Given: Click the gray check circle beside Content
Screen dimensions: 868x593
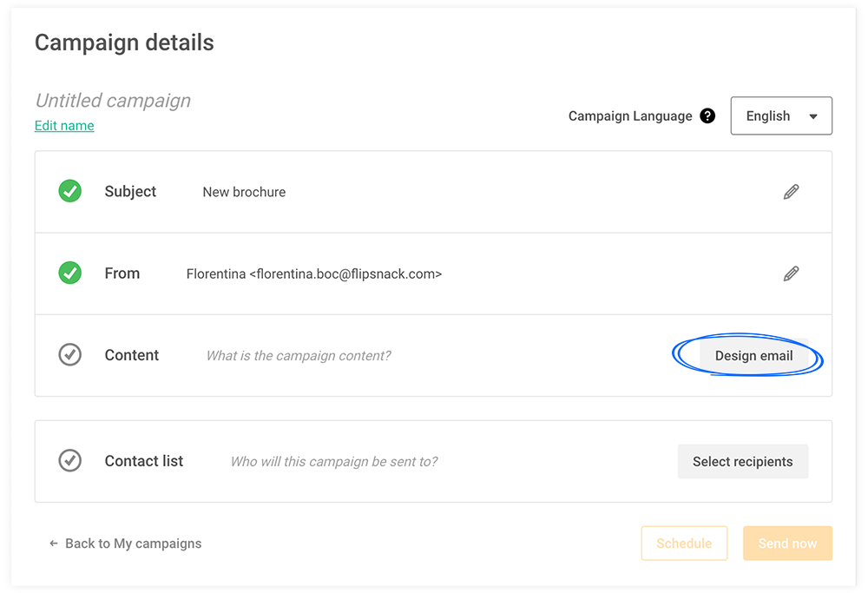Looking at the screenshot, I should [69, 354].
